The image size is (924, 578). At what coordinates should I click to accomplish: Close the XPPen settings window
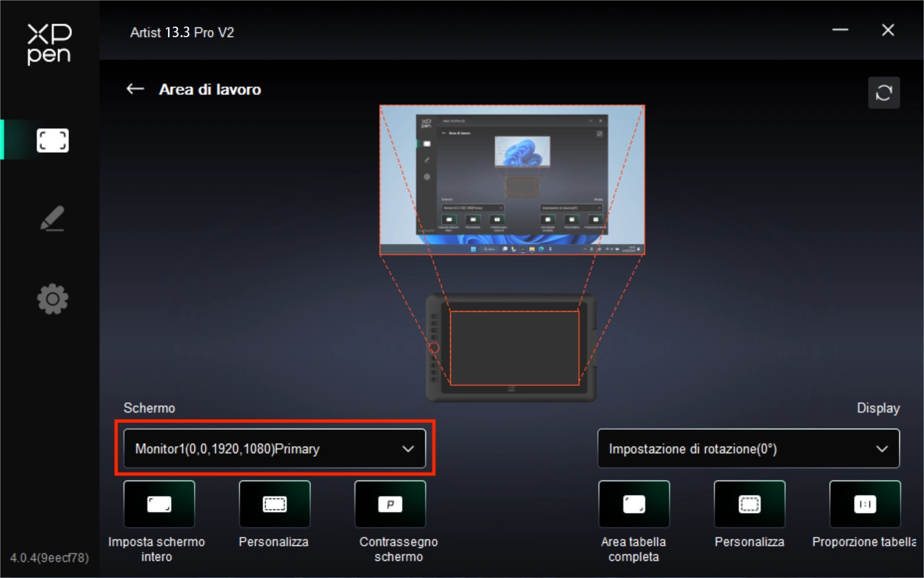pyautogui.click(x=887, y=30)
